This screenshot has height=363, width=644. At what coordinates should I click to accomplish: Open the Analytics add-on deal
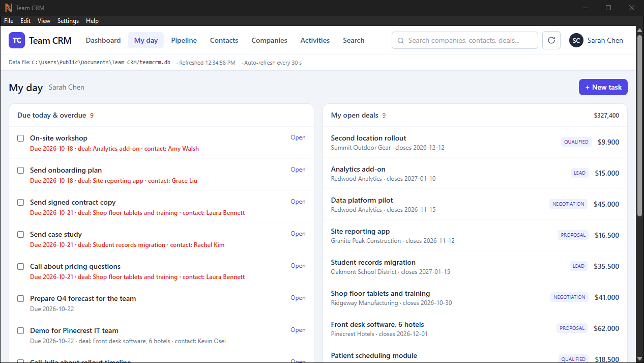point(475,173)
